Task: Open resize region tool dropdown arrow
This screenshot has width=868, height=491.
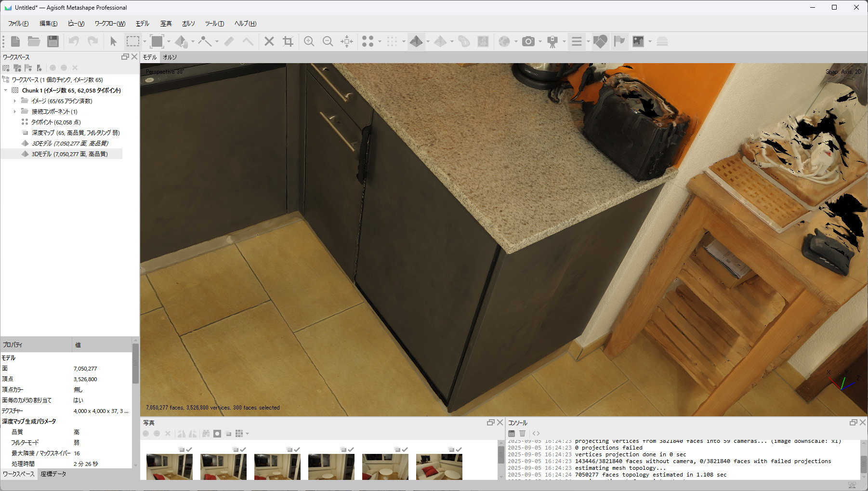Action: point(169,41)
